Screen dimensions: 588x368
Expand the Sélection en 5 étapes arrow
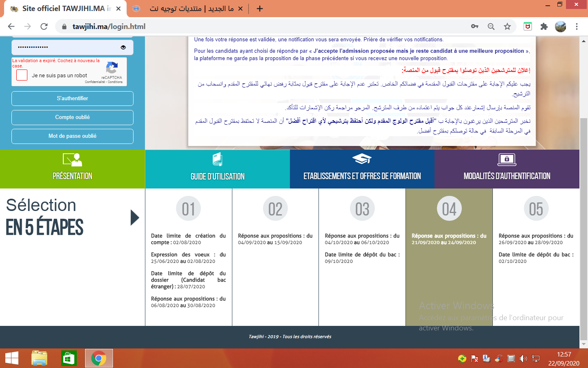(135, 218)
